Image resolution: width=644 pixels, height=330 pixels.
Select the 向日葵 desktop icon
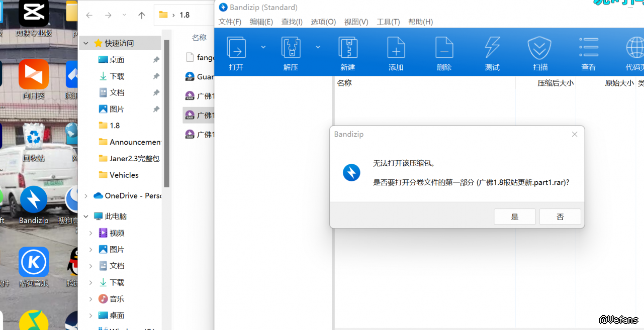click(34, 74)
